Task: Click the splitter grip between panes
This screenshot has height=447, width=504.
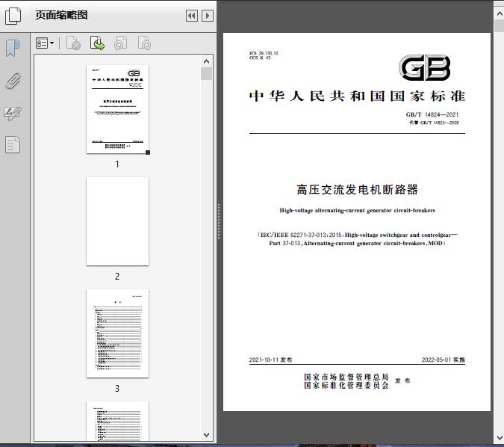Action: (x=220, y=221)
